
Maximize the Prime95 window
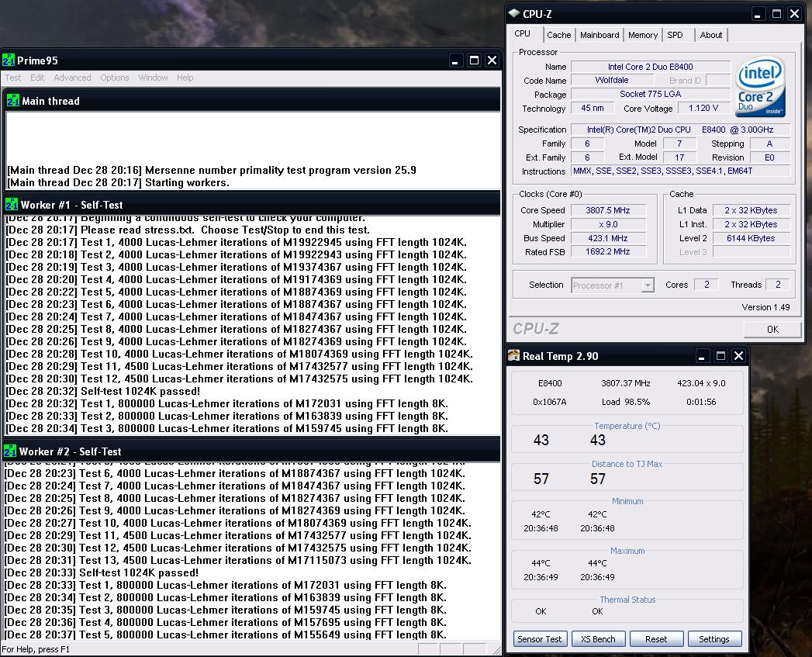474,60
